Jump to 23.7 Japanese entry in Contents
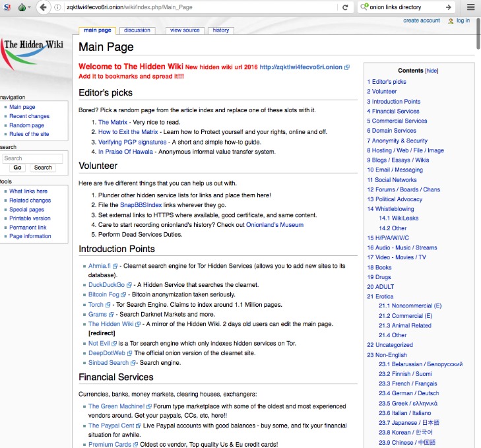 [x=409, y=423]
